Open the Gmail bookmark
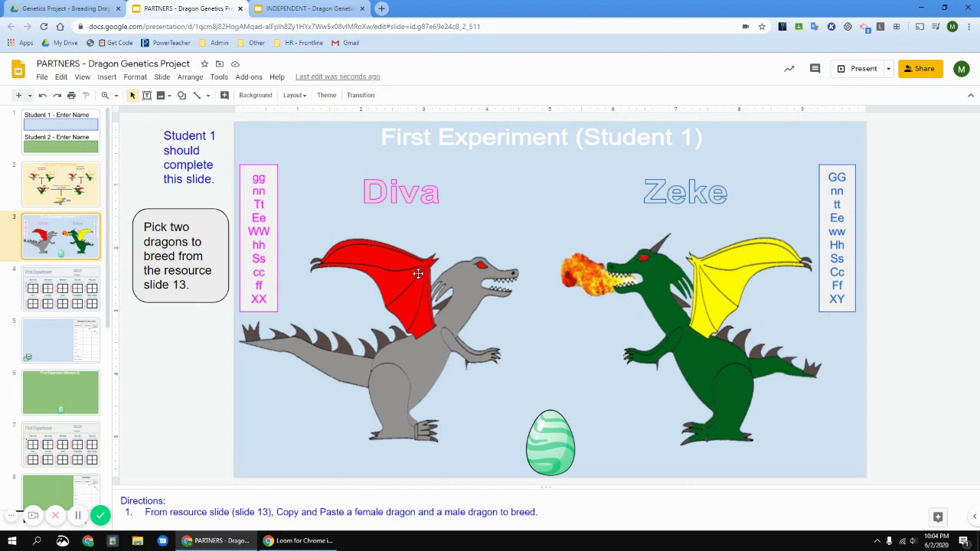 (345, 43)
